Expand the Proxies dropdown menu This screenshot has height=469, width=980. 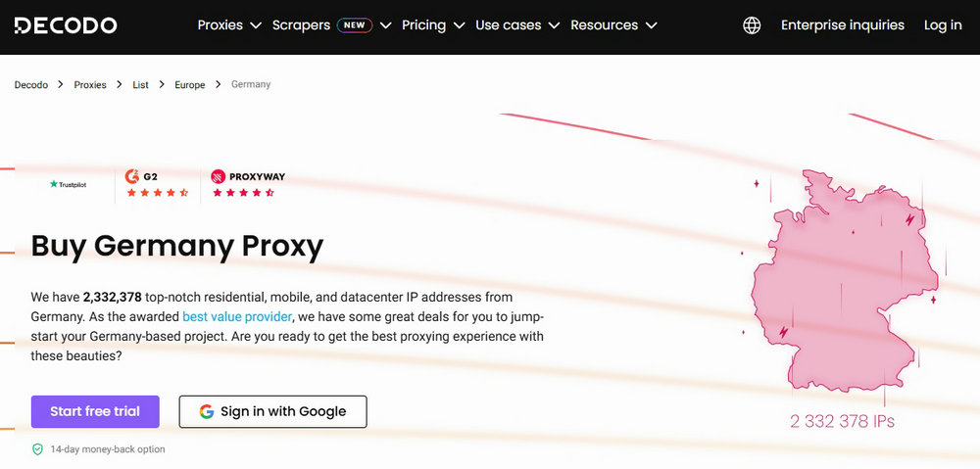coord(228,25)
